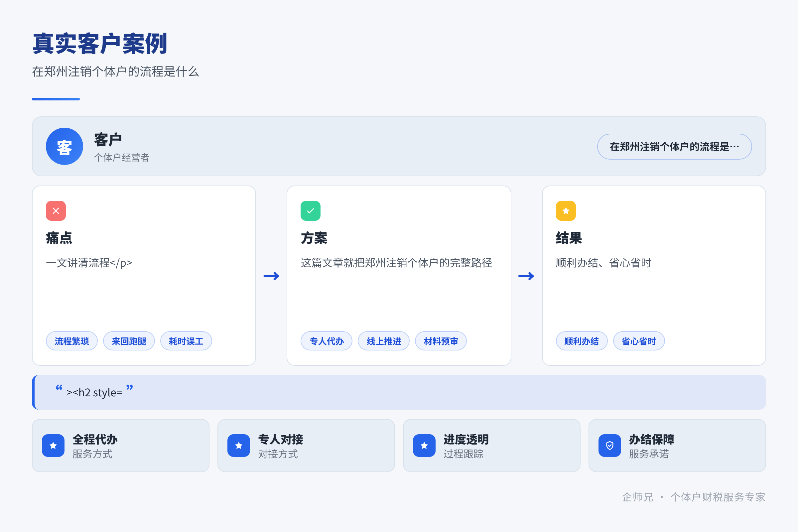Screen dimensions: 798x532
Task: Select the 线上推进 tag
Action: pos(384,341)
